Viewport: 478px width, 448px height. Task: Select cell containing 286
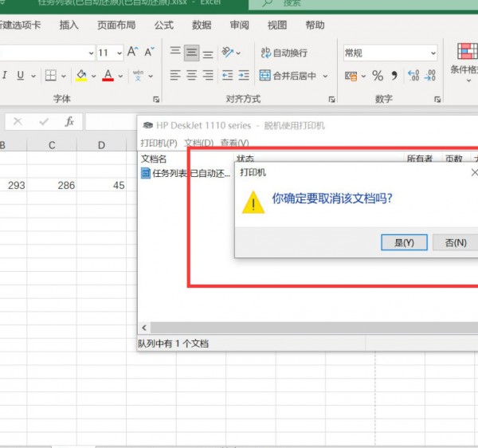point(52,184)
